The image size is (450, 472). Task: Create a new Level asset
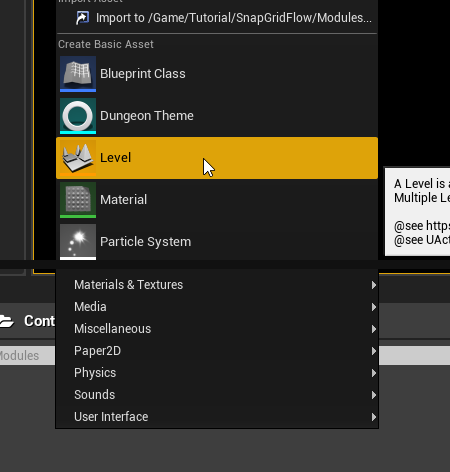click(217, 158)
